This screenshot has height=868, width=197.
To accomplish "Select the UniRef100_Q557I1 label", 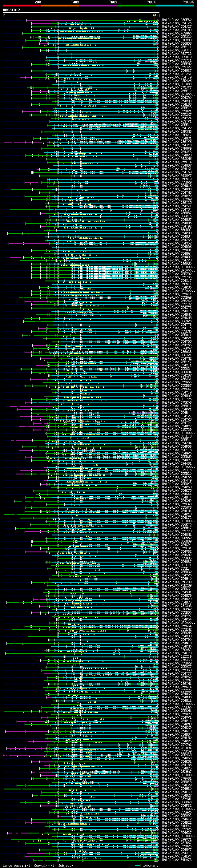I will tap(177, 60).
